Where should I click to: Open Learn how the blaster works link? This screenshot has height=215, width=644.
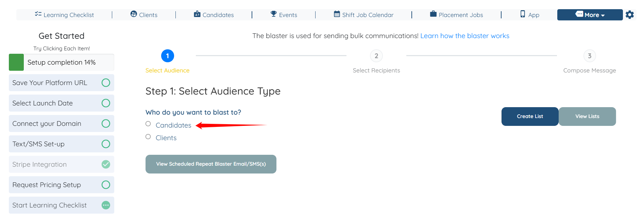[464, 36]
